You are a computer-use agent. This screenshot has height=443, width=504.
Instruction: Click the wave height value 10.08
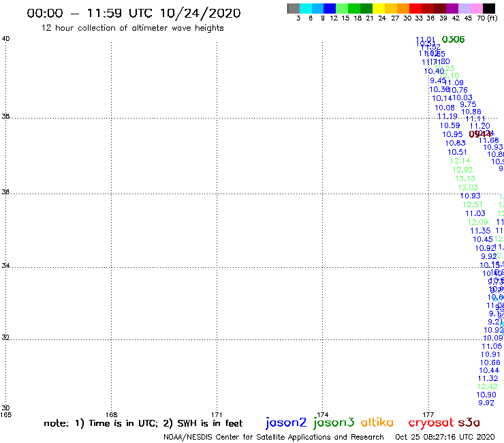click(445, 108)
